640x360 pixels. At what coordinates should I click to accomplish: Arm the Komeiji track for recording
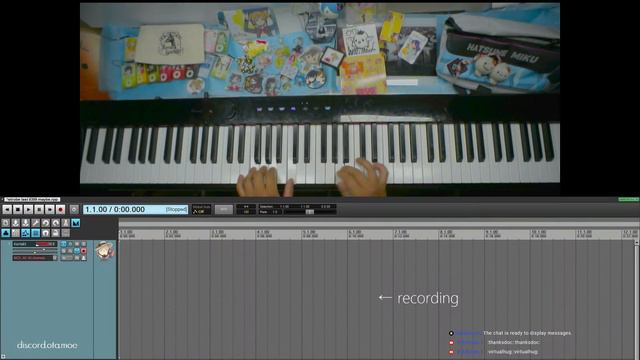[84, 251]
